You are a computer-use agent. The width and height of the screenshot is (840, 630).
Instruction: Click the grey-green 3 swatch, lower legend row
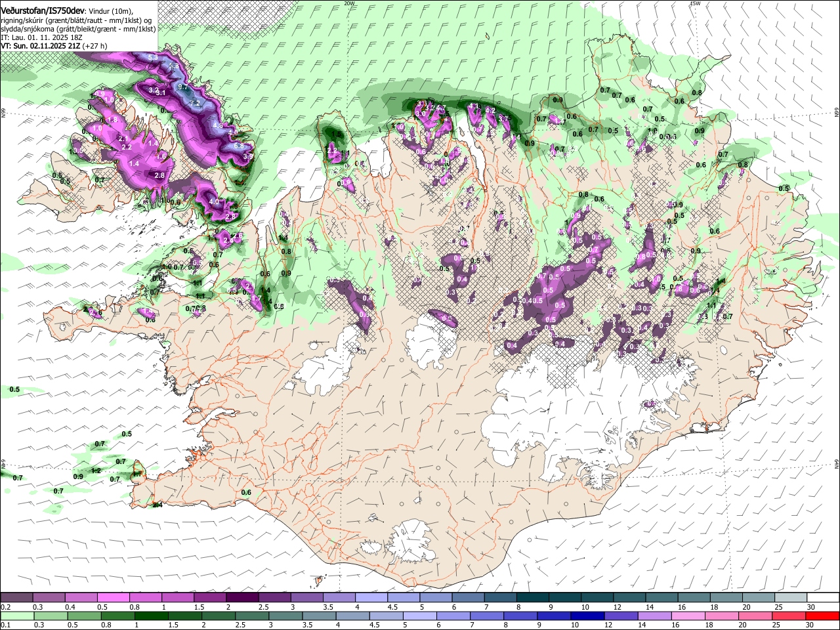(285, 616)
